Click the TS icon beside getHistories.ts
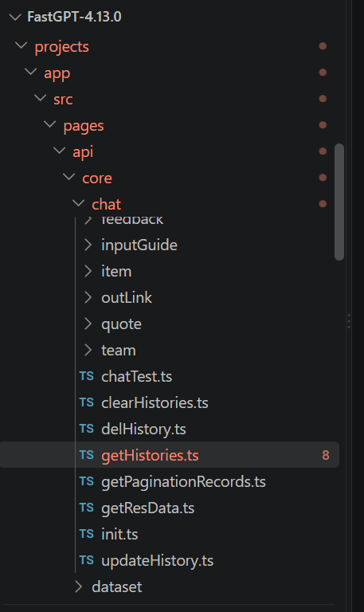 [87, 455]
